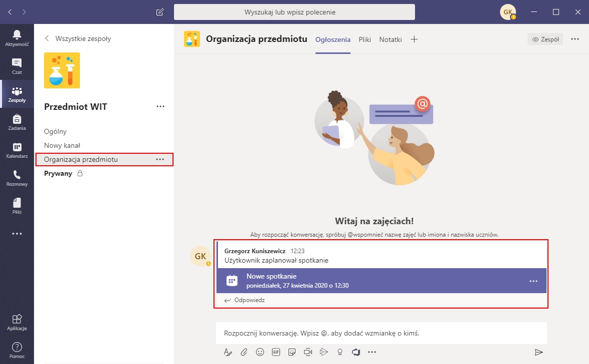Open the GIF picker
The width and height of the screenshot is (589, 364).
(x=276, y=352)
